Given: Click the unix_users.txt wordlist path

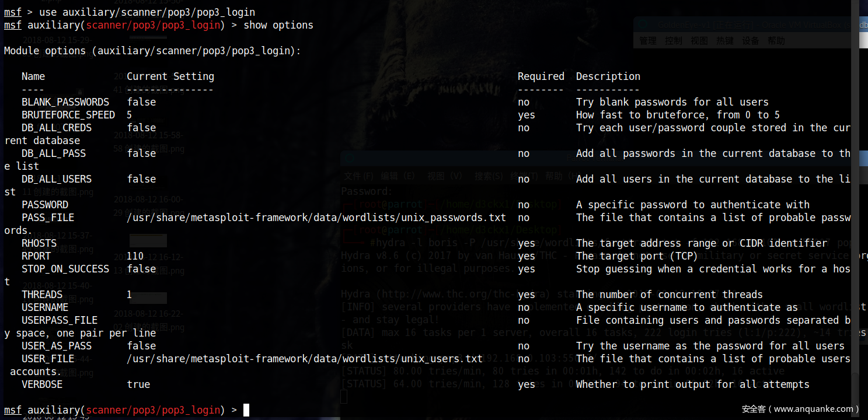Looking at the screenshot, I should coord(305,359).
